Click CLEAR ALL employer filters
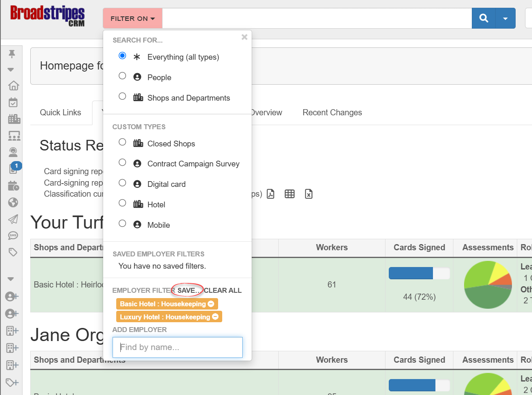 coord(223,290)
